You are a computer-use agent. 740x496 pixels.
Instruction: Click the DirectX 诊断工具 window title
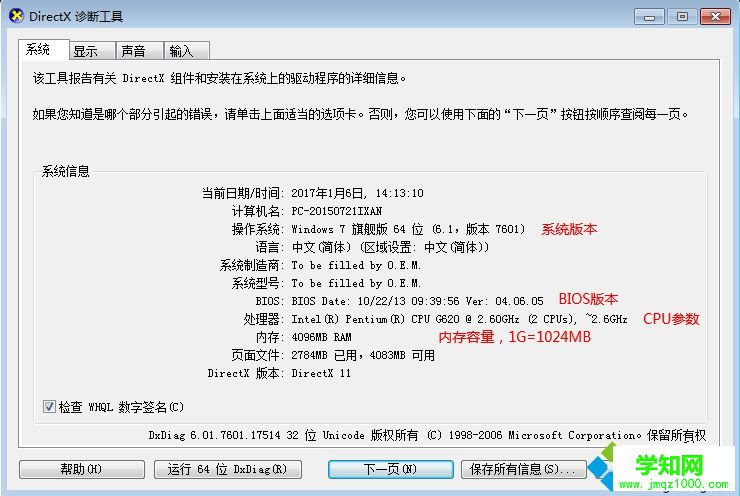(76, 17)
